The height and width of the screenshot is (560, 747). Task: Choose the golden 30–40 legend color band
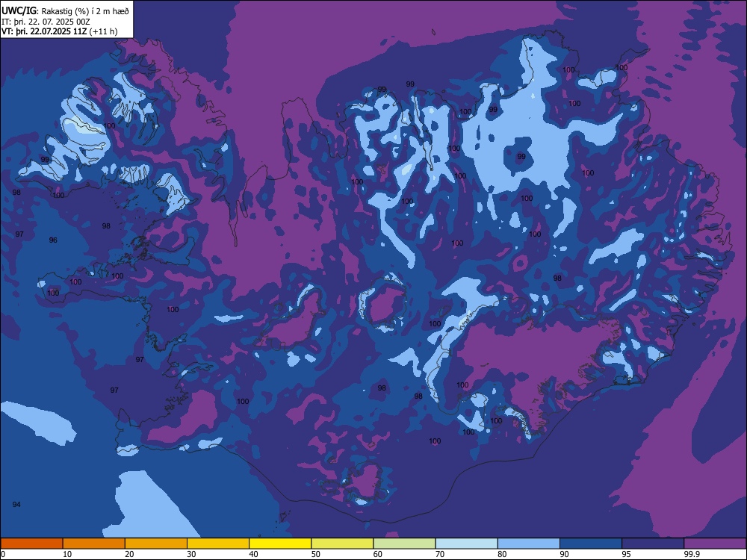coord(218,544)
